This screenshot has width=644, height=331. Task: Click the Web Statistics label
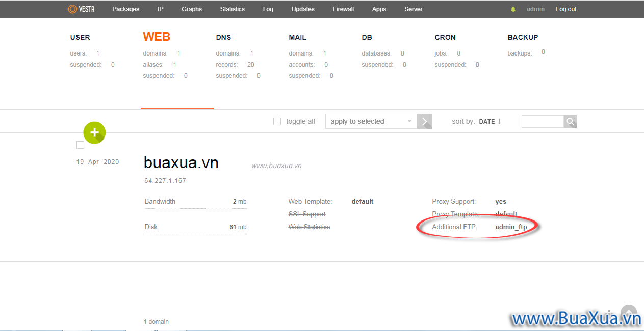tap(309, 227)
